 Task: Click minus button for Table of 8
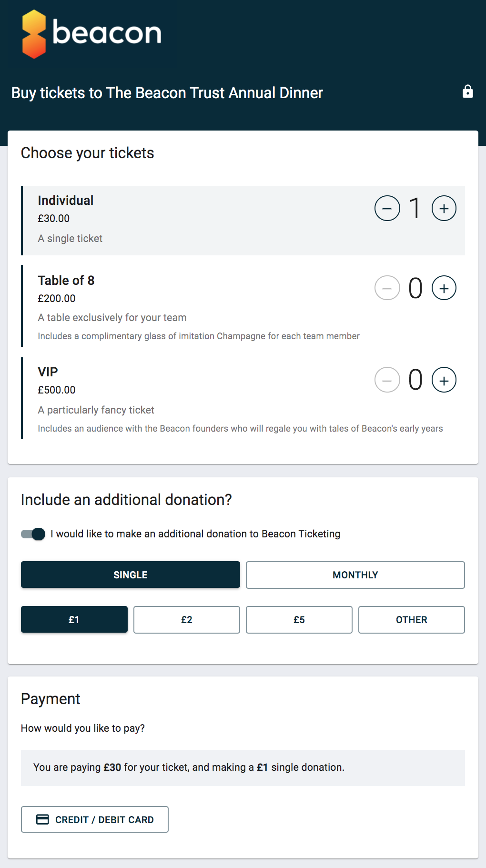coord(387,288)
